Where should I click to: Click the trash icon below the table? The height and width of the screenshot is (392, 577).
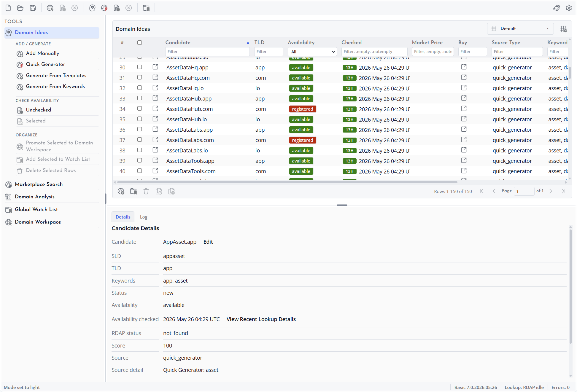click(x=146, y=191)
